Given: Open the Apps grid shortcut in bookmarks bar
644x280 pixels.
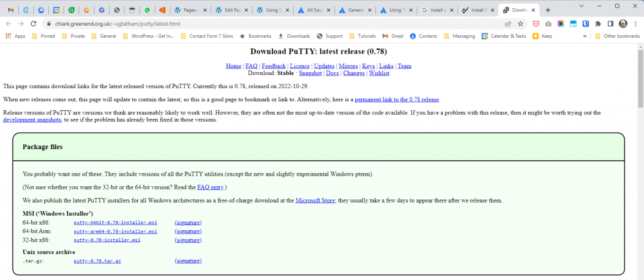Looking at the screenshot, I should point(15,36).
